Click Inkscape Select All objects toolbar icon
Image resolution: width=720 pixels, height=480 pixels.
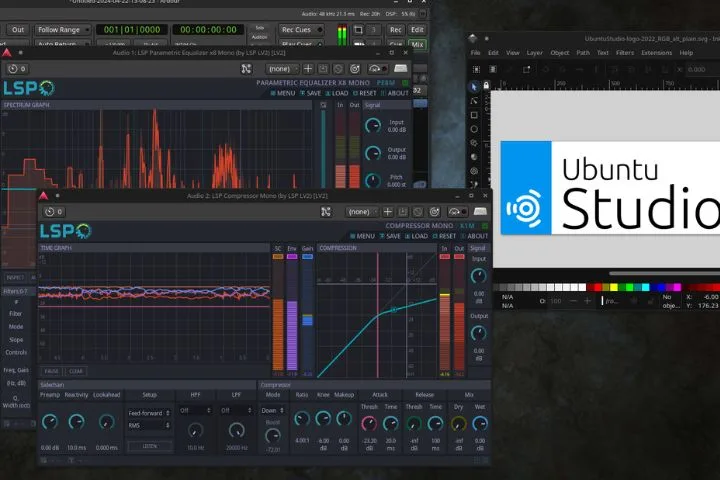tap(476, 69)
